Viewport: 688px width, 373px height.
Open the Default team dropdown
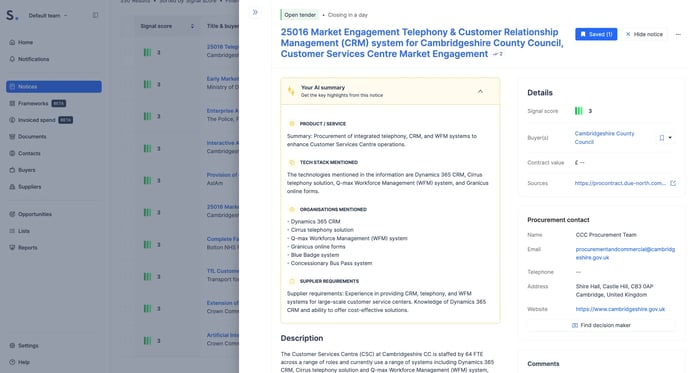click(x=48, y=15)
